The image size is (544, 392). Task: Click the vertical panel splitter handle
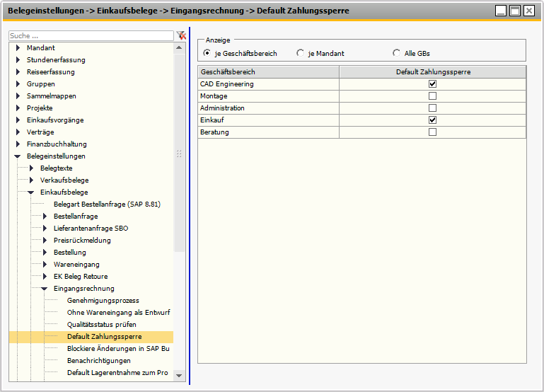(179, 153)
